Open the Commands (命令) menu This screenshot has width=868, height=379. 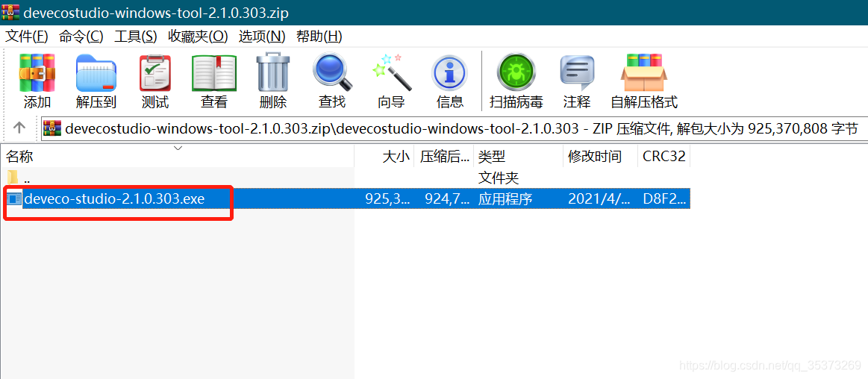coord(81,37)
